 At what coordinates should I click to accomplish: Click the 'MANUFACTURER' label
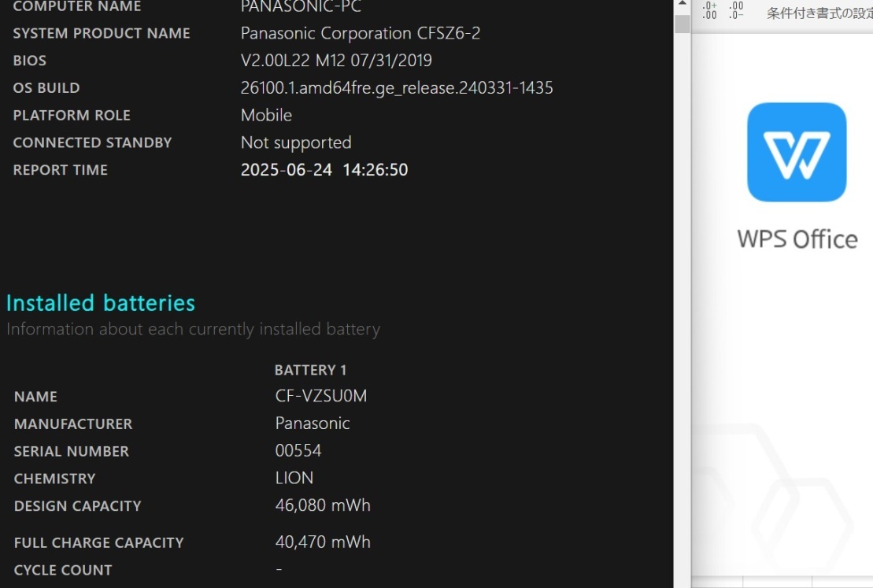tap(73, 424)
